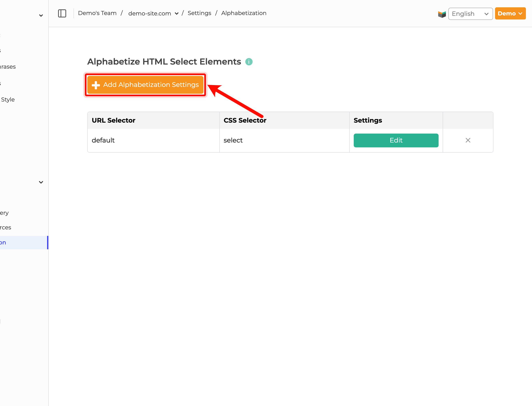Open the Demo account menu
Screen dimensions: 532x406
click(x=510, y=14)
